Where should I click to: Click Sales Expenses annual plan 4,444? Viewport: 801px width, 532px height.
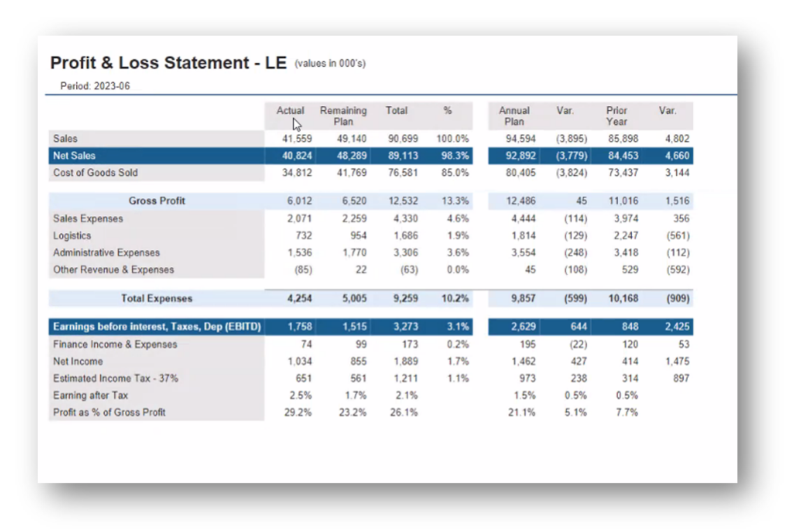(524, 219)
